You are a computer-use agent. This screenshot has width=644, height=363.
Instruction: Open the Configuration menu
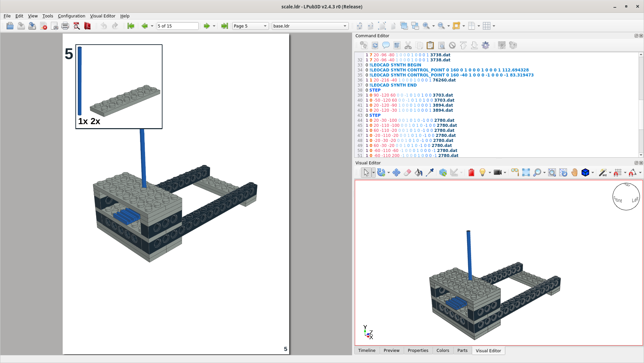tap(71, 16)
